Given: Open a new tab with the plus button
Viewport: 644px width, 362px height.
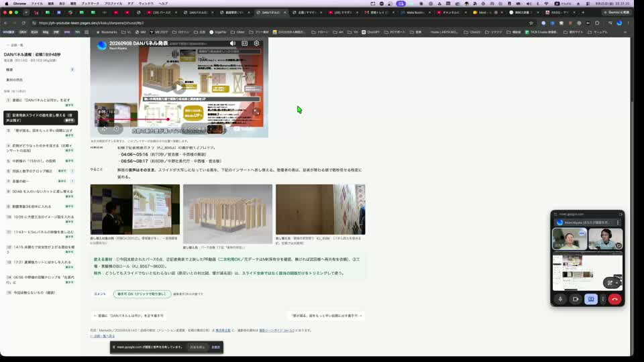Looking at the screenshot, I should coord(582,12).
